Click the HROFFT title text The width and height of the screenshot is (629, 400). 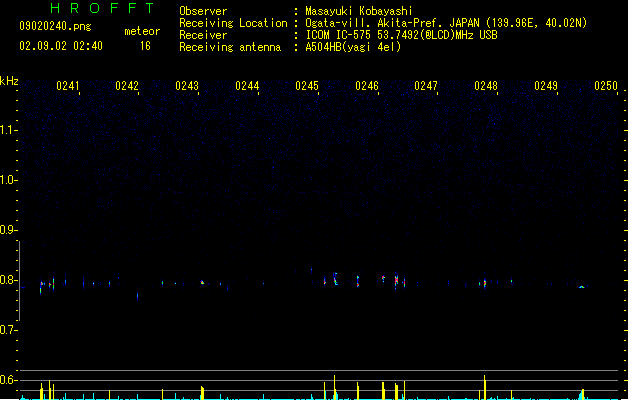[x=102, y=8]
